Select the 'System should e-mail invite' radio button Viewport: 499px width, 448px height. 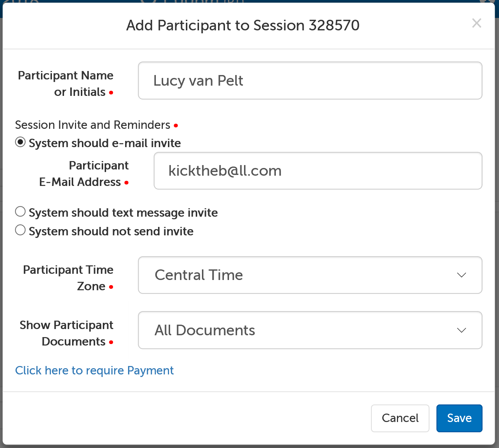20,142
